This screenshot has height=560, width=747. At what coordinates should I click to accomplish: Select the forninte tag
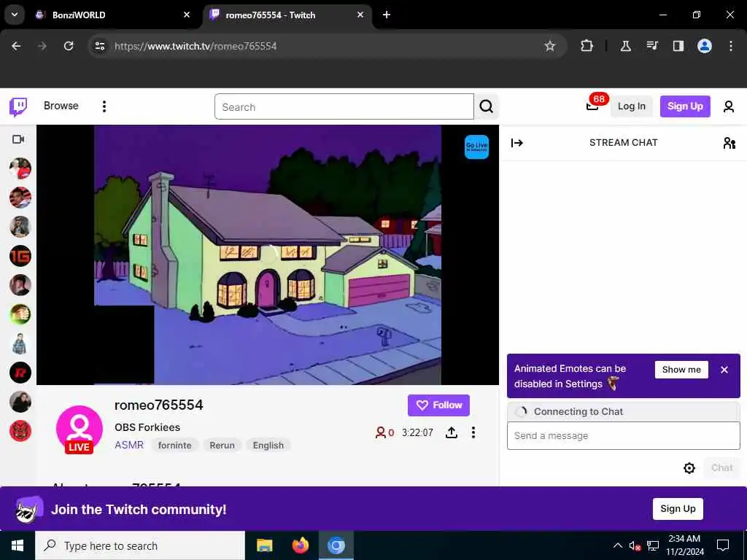(x=174, y=446)
